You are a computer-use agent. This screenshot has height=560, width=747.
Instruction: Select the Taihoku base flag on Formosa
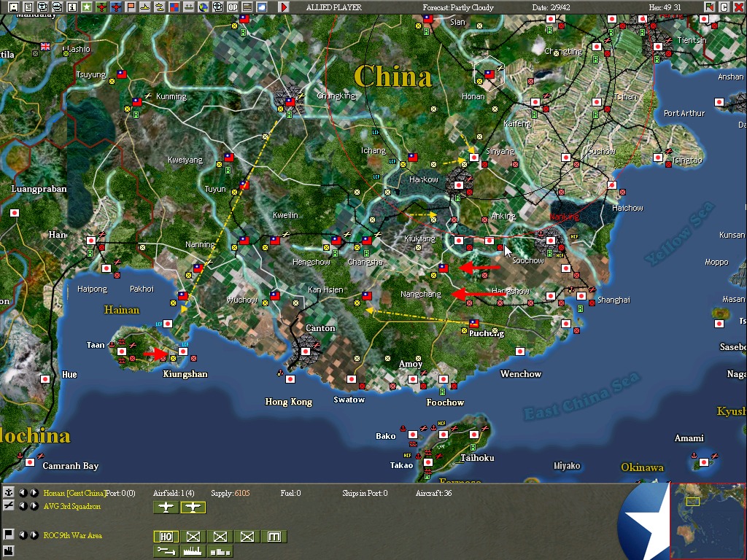[x=473, y=435]
